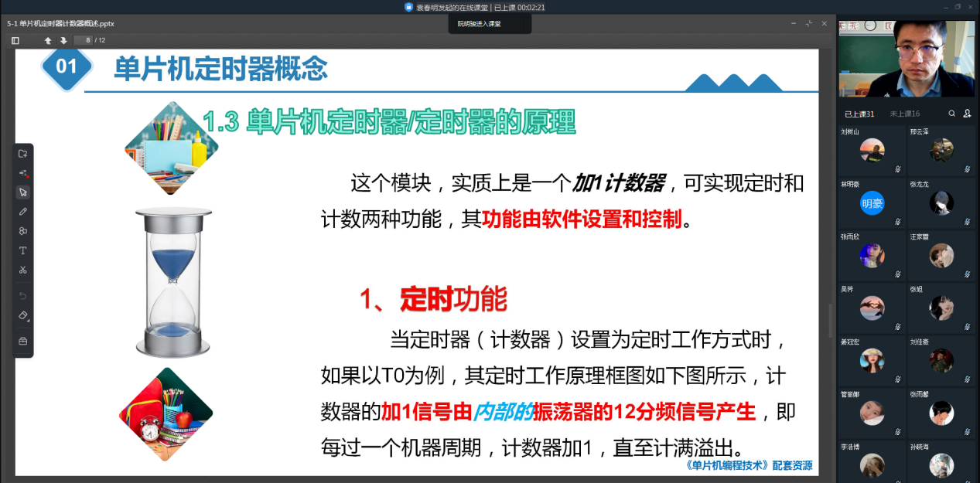Screen dimensions: 980x483
Task: Go to the next slide arrow
Action: 63,40
